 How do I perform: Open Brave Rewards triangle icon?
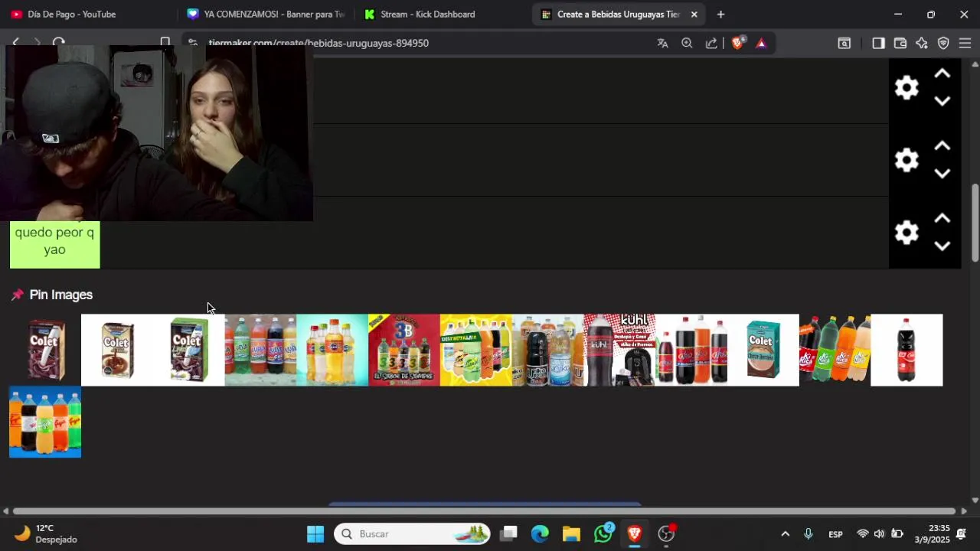[x=761, y=43]
